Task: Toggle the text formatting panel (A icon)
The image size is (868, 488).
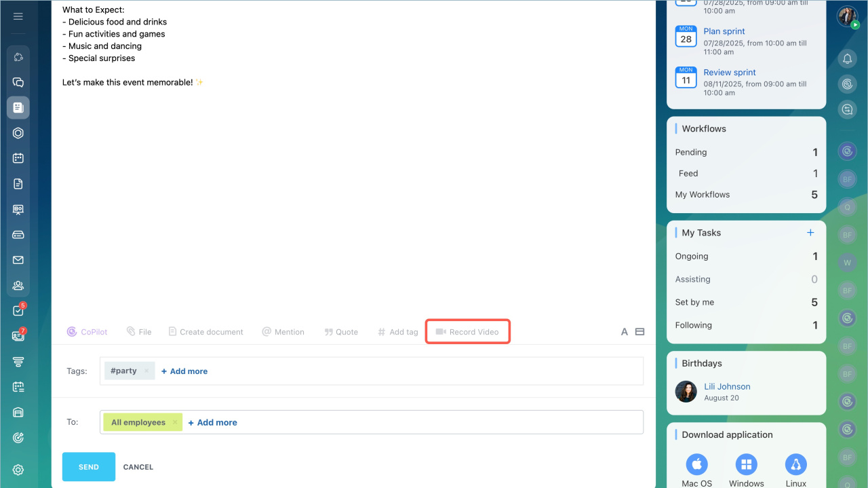Action: click(x=624, y=332)
